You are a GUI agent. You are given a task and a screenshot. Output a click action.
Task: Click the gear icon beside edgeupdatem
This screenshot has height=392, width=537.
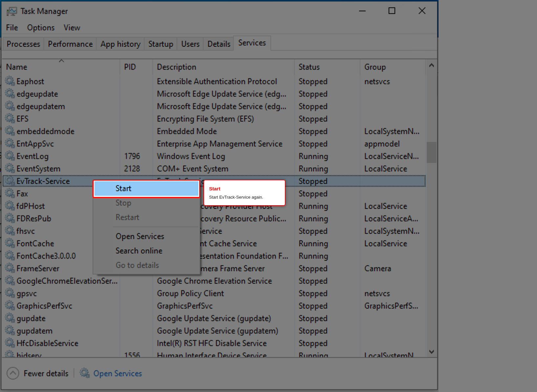pyautogui.click(x=10, y=106)
